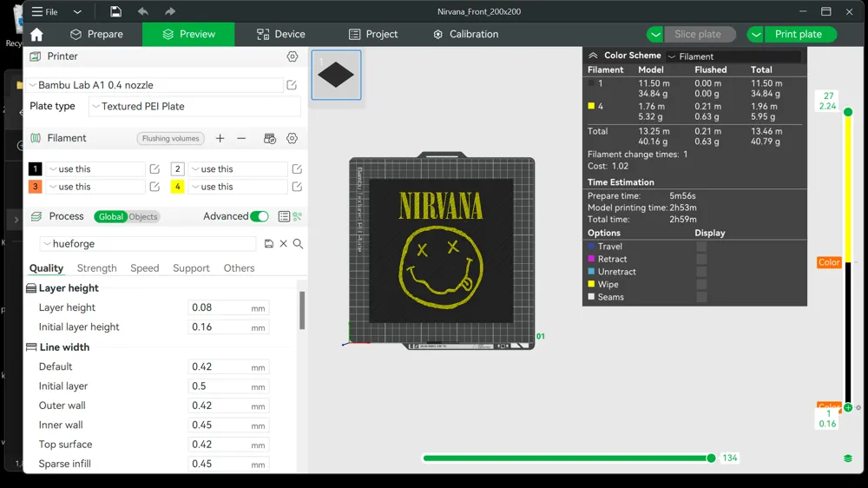Click the Undo arrow icon

(143, 11)
